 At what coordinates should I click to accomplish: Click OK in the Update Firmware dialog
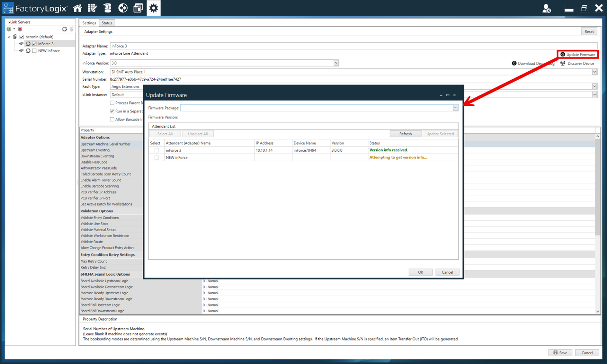pos(420,272)
